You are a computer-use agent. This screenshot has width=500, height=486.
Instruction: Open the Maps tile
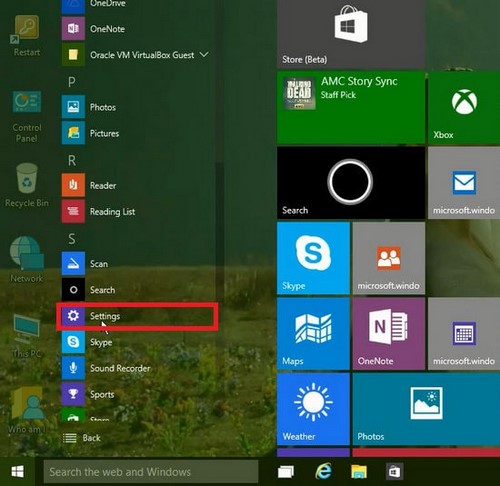[x=313, y=334]
